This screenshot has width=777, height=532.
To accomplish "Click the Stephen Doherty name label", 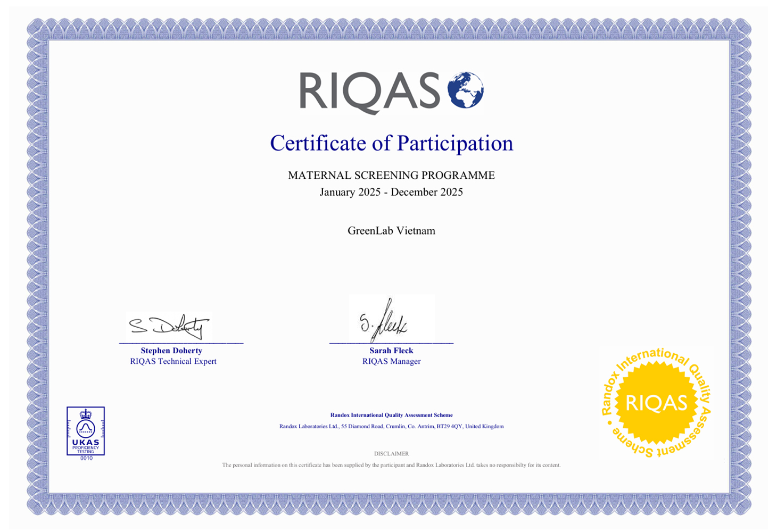I will click(x=171, y=351).
